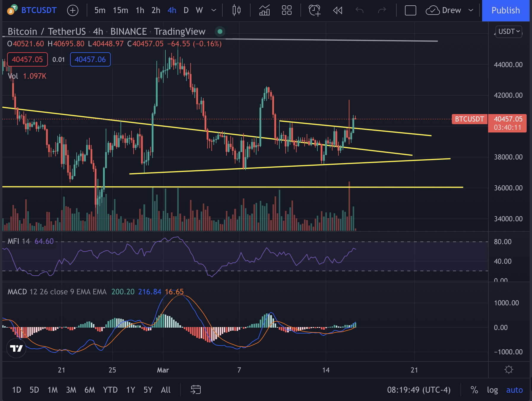Click the TradingView logo watermark button

pyautogui.click(x=16, y=348)
